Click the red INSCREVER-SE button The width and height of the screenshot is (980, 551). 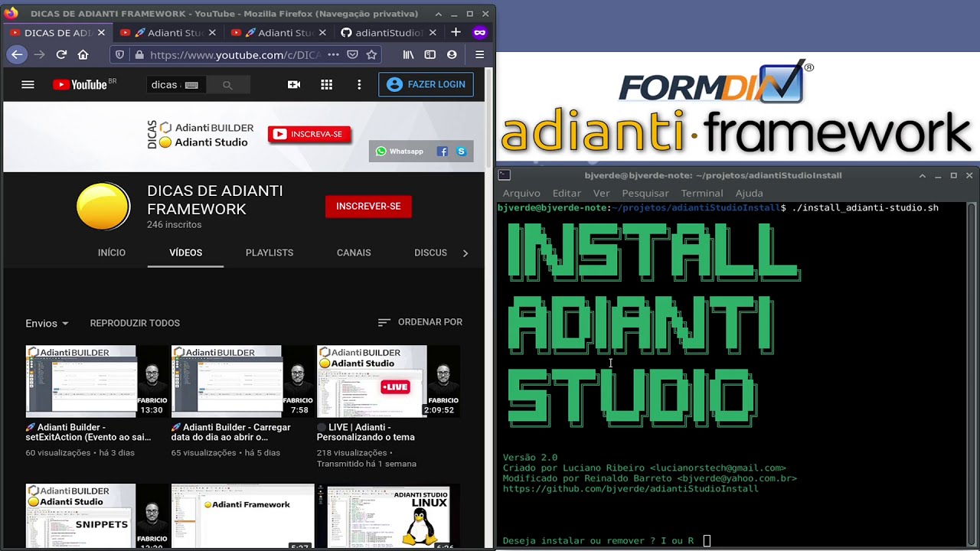click(368, 207)
